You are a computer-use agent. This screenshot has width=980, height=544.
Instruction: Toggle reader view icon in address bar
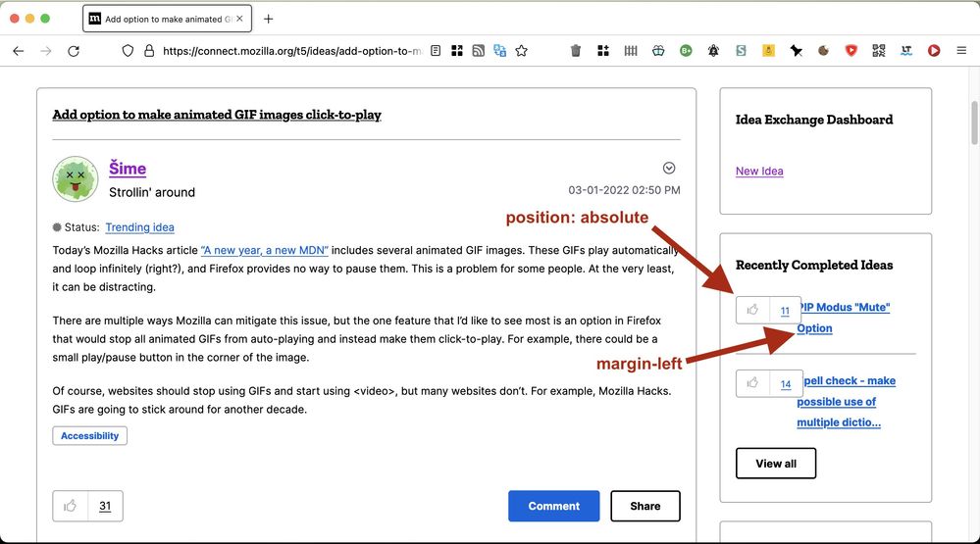coord(436,51)
